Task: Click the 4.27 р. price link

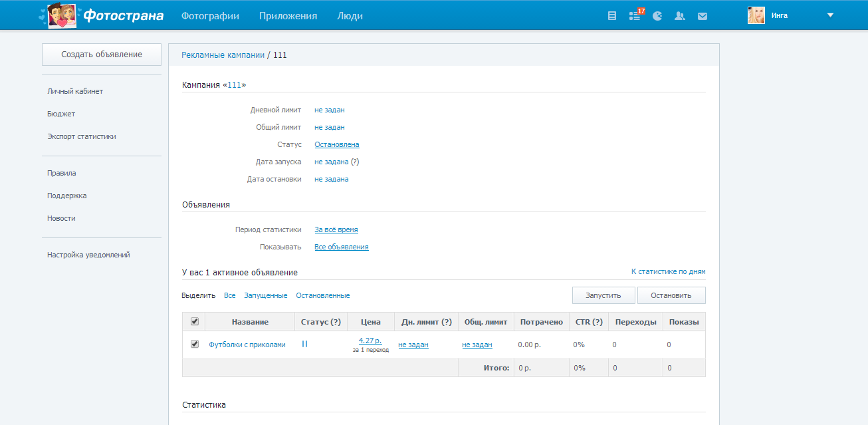Action: [x=370, y=341]
